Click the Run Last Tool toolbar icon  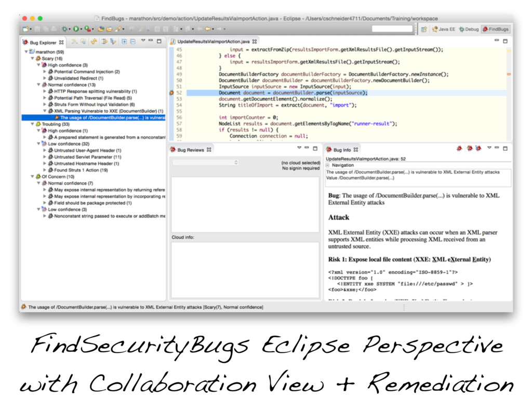pyautogui.click(x=87, y=29)
